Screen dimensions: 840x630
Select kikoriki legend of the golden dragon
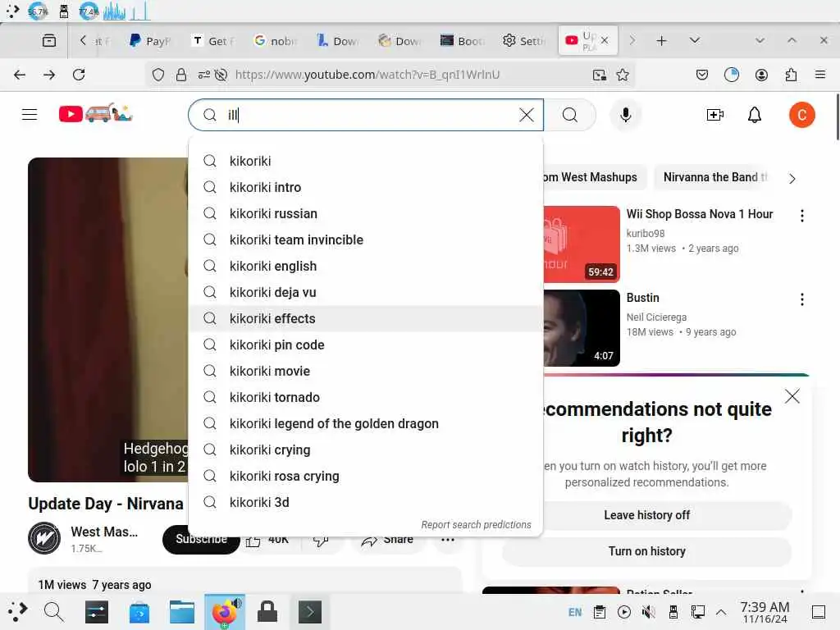[x=366, y=423]
